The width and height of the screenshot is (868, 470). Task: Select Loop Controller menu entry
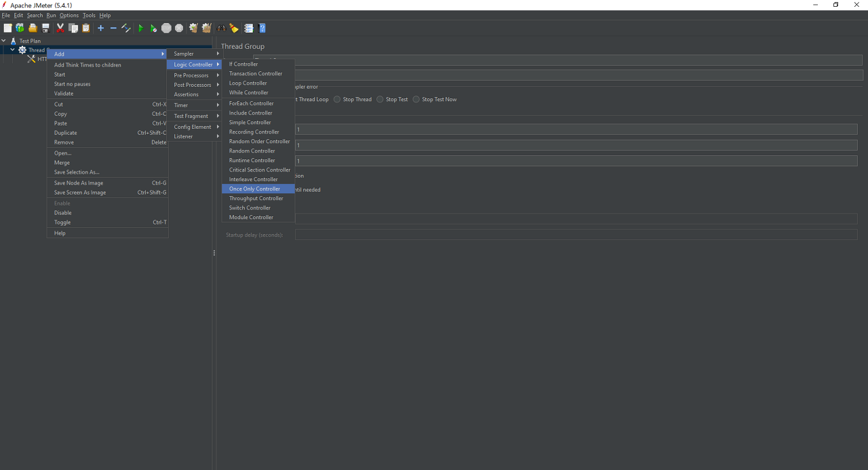click(258, 83)
